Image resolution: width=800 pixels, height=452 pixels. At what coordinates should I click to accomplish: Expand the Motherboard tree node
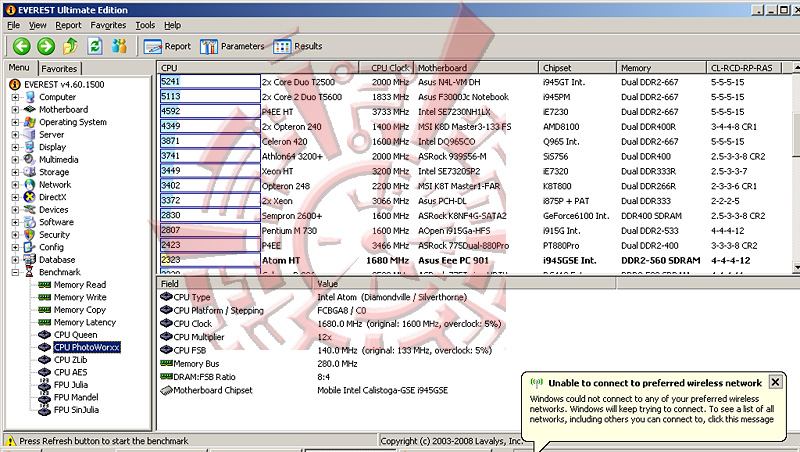(15, 110)
